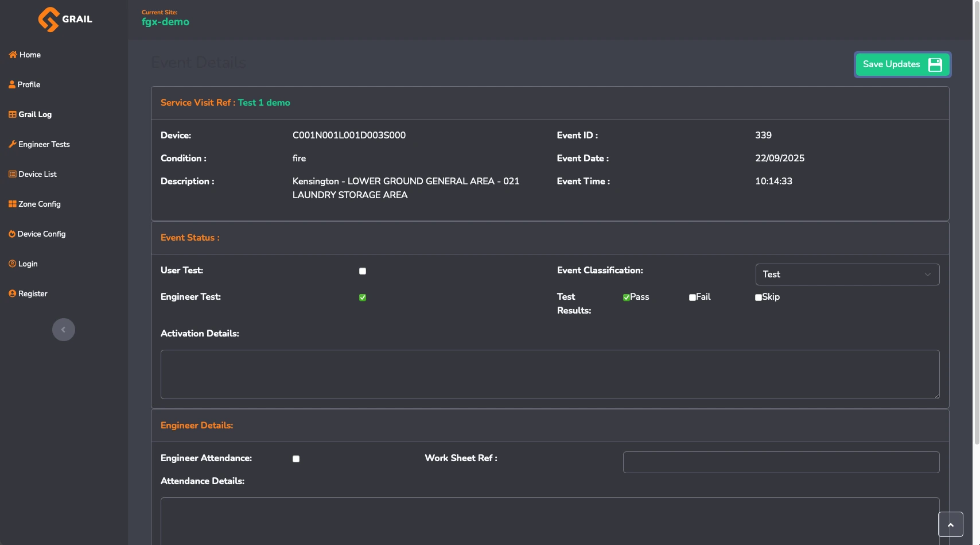Open the Login menu item
This screenshot has width=980, height=545.
28,264
